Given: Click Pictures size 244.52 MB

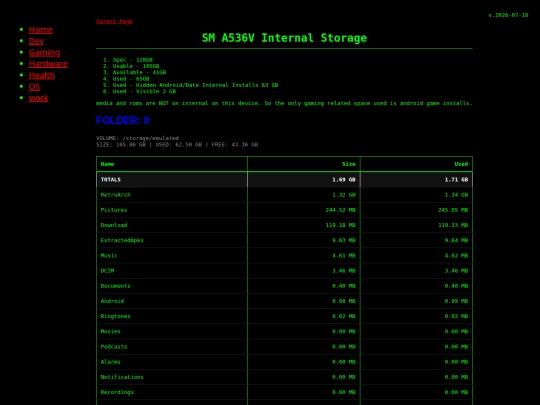Looking at the screenshot, I should click(x=340, y=210).
